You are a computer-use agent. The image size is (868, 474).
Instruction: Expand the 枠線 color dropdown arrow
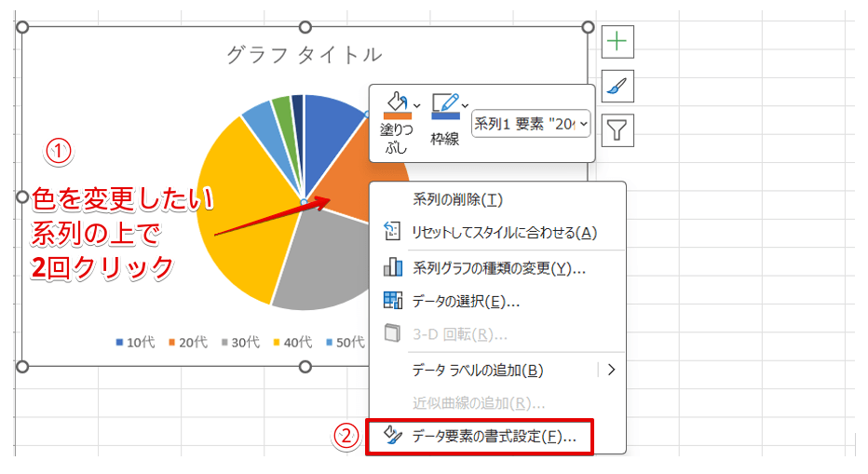465,104
